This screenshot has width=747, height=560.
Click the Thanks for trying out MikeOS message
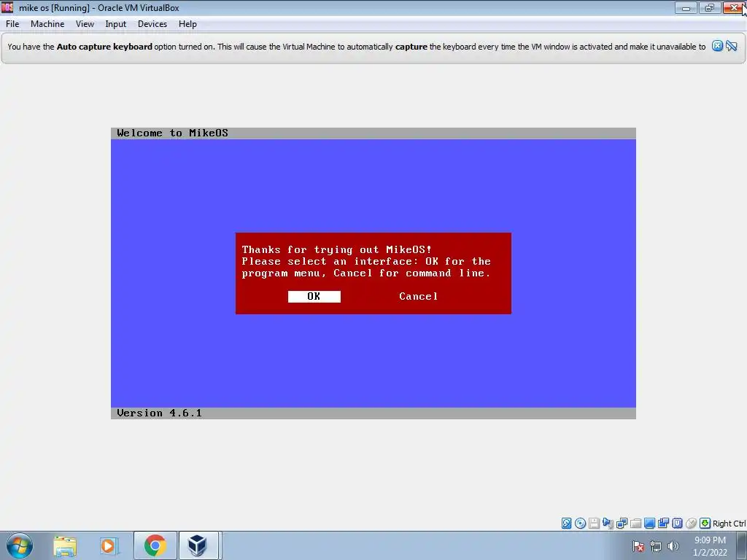pos(337,249)
